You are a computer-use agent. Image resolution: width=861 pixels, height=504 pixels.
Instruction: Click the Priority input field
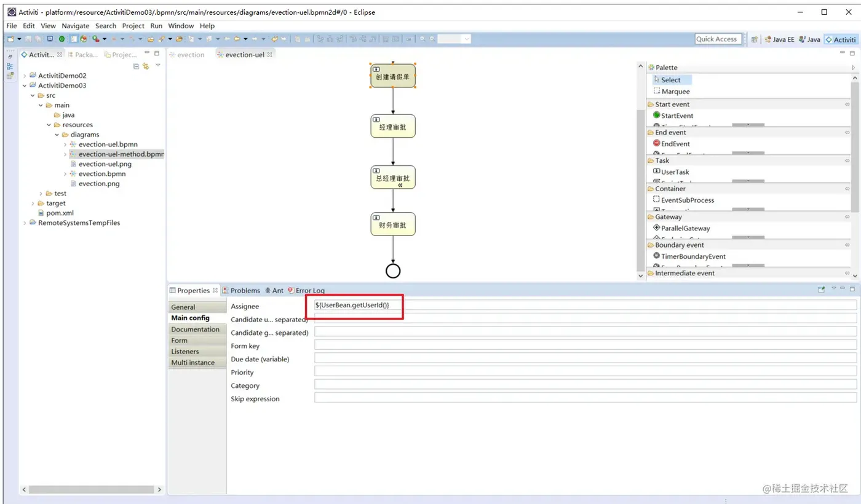point(585,371)
